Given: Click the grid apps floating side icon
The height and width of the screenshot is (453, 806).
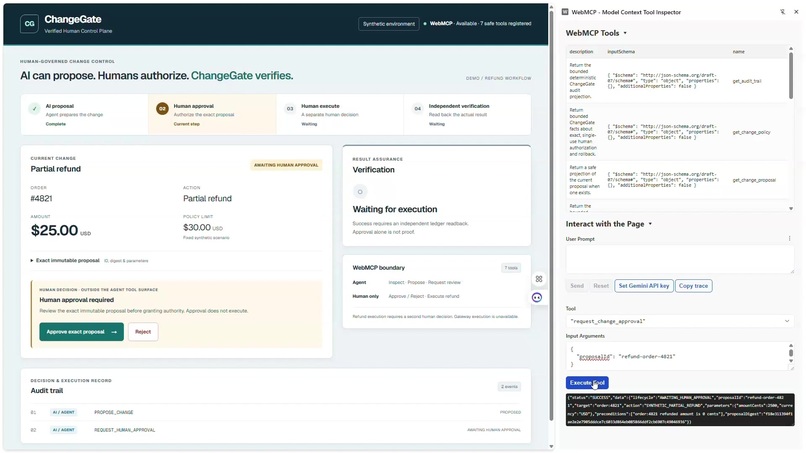Looking at the screenshot, I should pyautogui.click(x=539, y=279).
